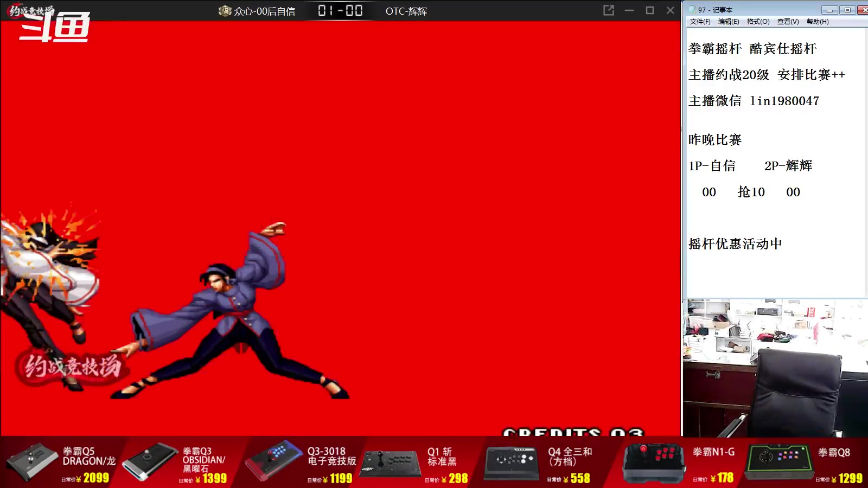Minimize the game stream window
Image resolution: width=868 pixels, height=488 pixels.
pyautogui.click(x=629, y=10)
